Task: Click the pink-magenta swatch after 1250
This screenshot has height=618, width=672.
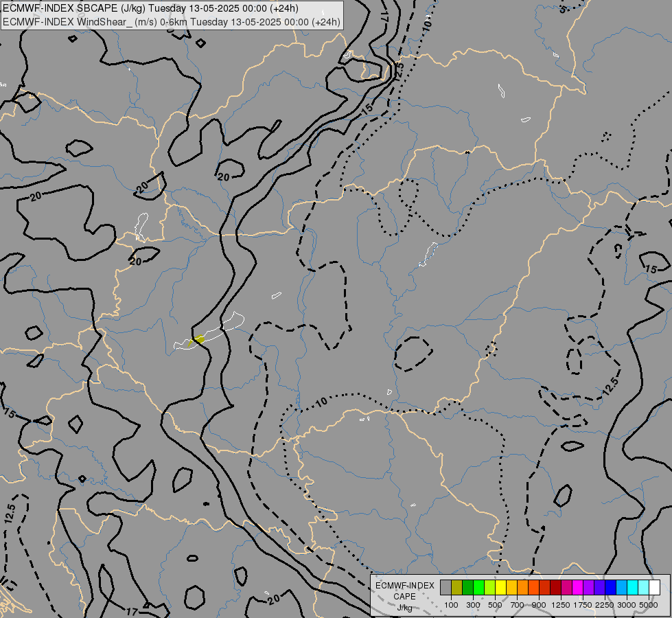Action: (x=566, y=588)
